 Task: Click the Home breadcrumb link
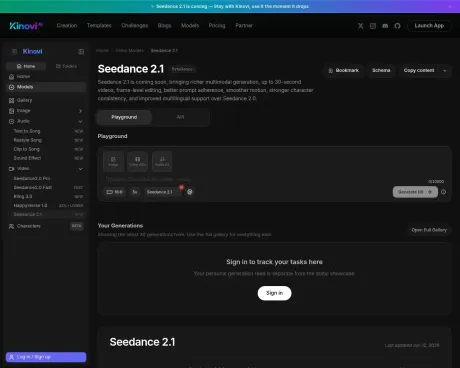102,50
